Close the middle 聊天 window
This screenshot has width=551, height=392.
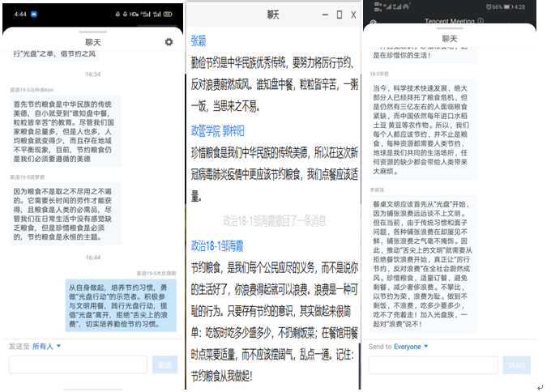(x=353, y=15)
